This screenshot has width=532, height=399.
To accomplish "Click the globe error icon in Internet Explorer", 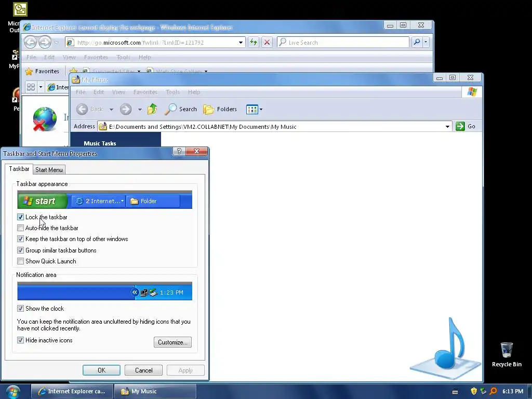I will [45, 119].
